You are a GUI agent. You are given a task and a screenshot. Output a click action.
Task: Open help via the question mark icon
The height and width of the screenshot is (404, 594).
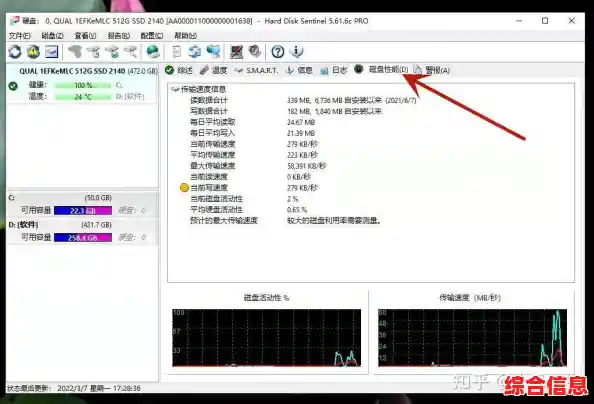278,52
